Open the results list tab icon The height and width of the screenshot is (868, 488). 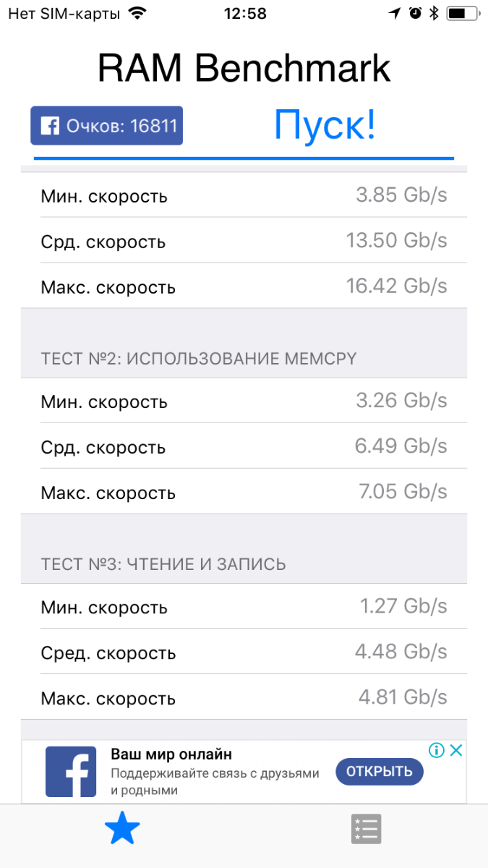[366, 829]
